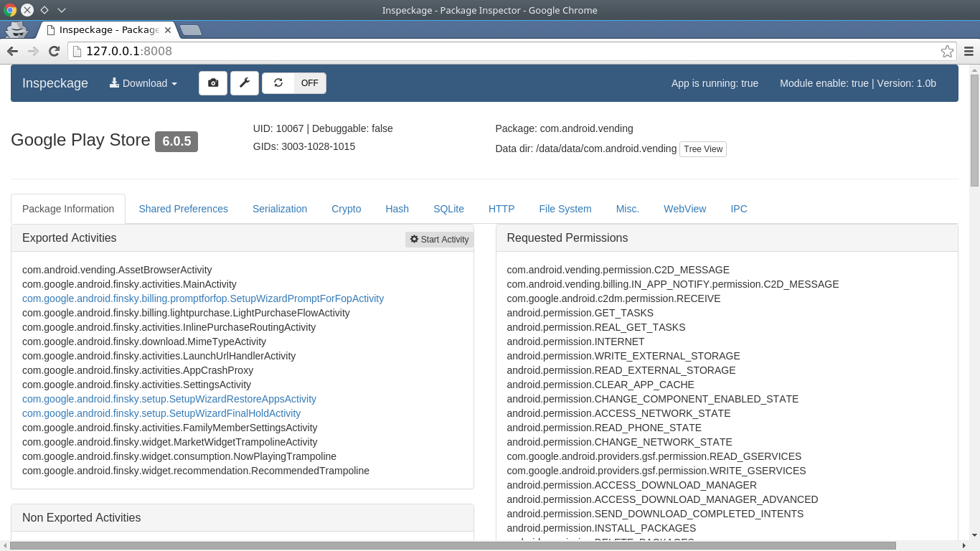Screen dimensions: 980x551
Task: Select RecommendedTrampoline entry
Action: [196, 471]
